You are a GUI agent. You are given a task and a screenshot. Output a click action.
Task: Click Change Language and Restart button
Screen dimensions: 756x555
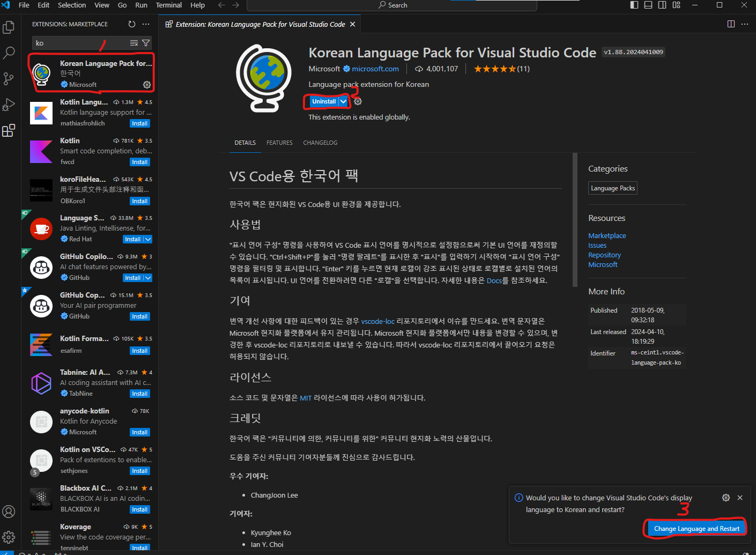[x=696, y=529]
